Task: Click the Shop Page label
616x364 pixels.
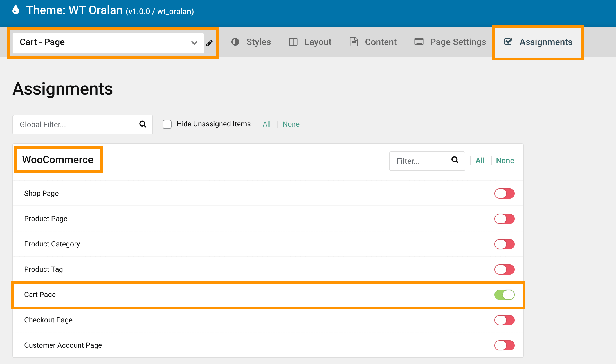Action: pos(41,193)
